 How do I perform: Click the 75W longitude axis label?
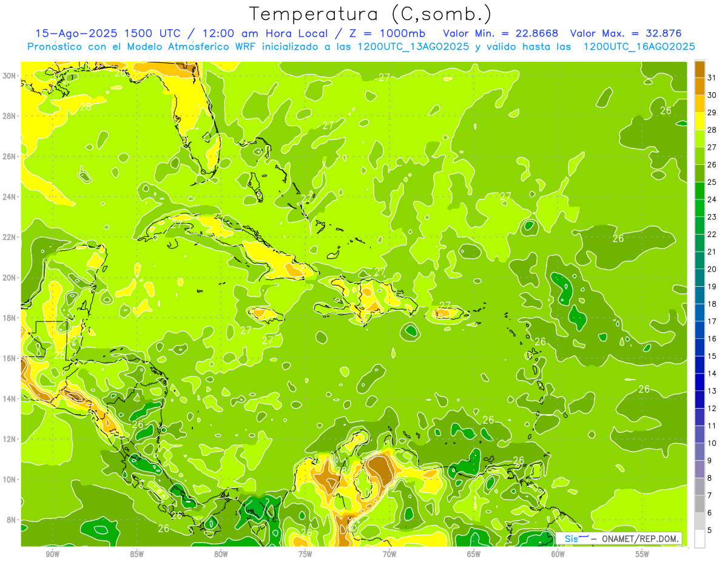tap(305, 554)
